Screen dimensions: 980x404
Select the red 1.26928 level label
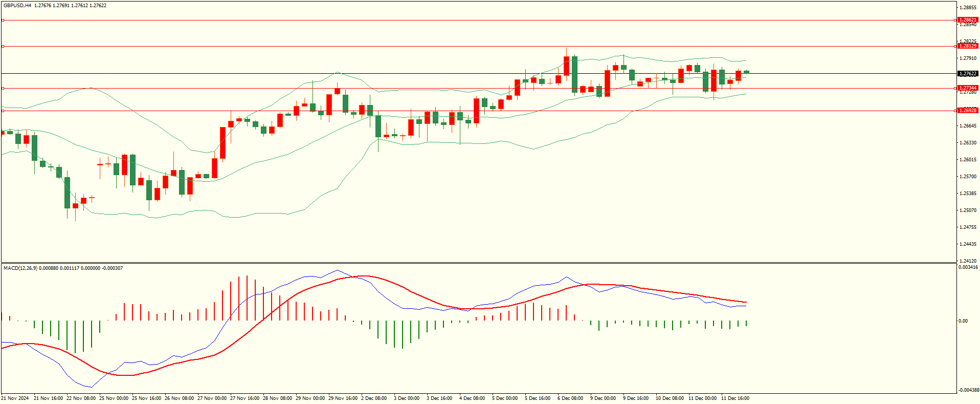[x=967, y=111]
